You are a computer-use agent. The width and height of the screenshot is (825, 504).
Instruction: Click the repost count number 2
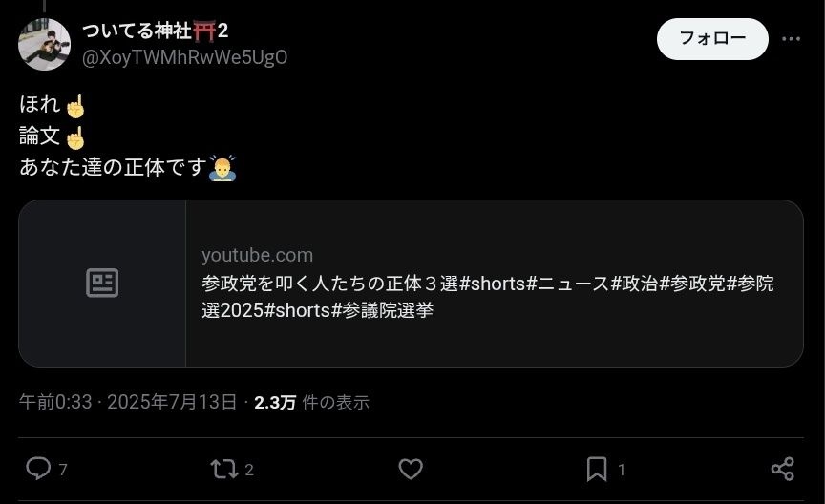[x=249, y=470]
